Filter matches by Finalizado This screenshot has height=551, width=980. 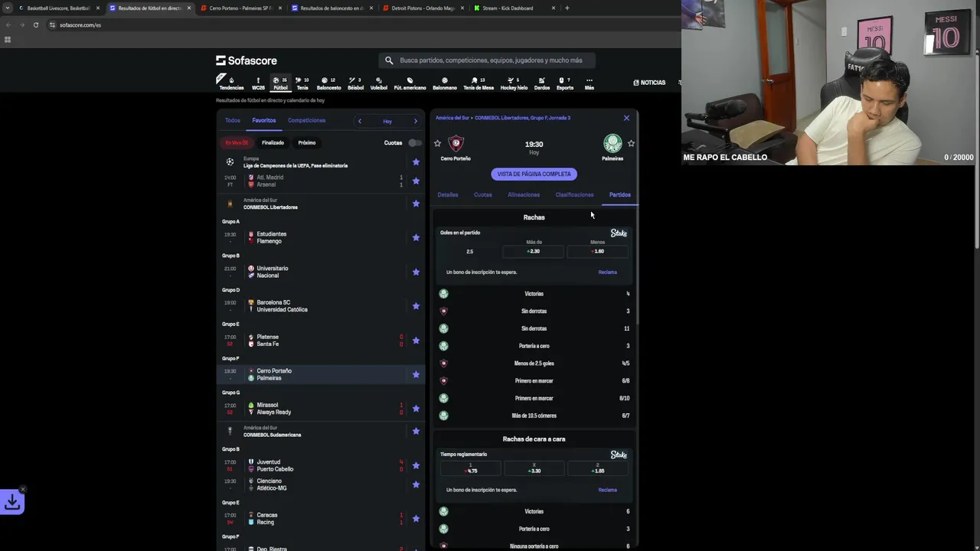click(x=273, y=142)
